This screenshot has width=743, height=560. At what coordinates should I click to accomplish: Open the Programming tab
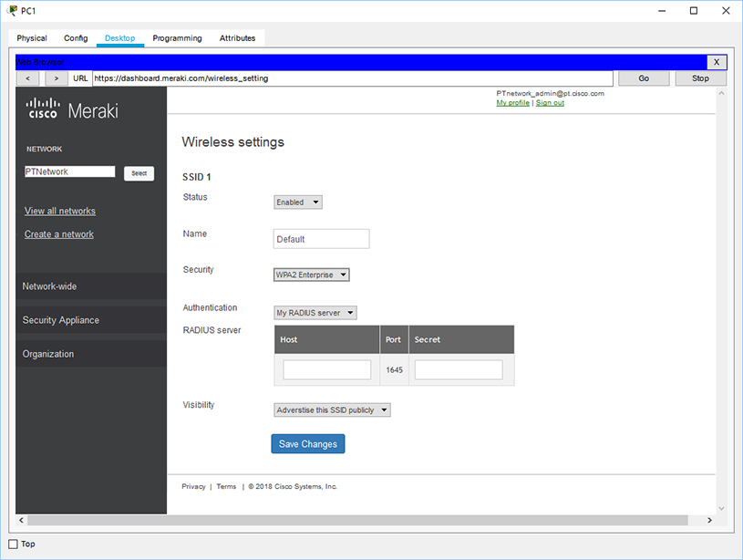tap(177, 38)
